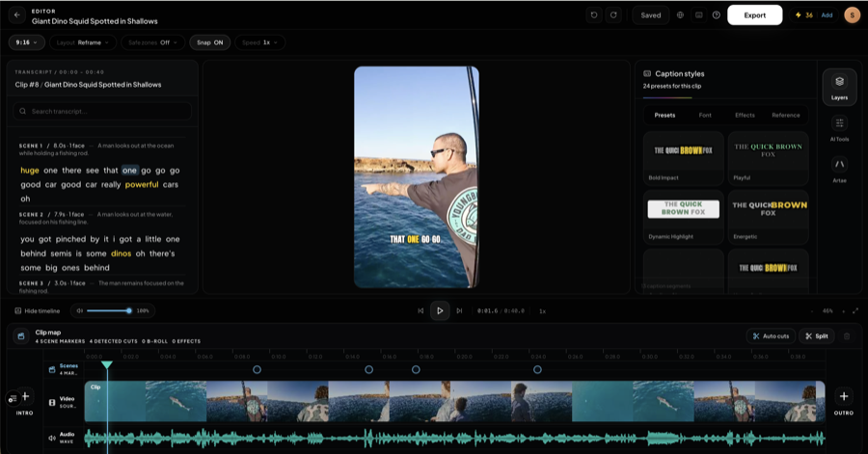Viewport: 868px width, 454px height.
Task: Zoom in the timeline with plus
Action: [x=844, y=310]
